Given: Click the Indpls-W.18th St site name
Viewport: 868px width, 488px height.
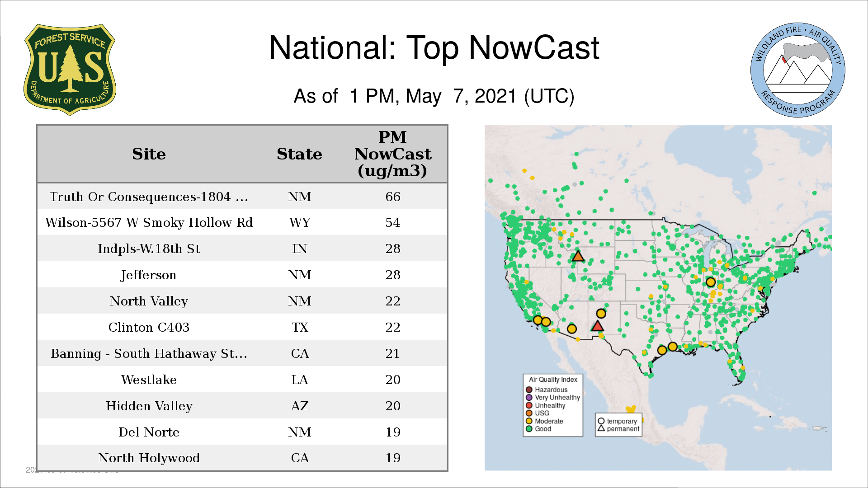Looking at the screenshot, I should tap(149, 249).
